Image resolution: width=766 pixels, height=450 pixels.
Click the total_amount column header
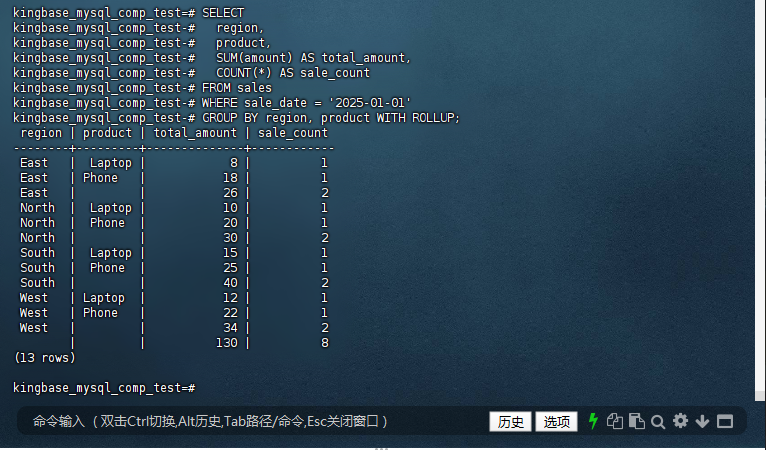pyautogui.click(x=195, y=133)
